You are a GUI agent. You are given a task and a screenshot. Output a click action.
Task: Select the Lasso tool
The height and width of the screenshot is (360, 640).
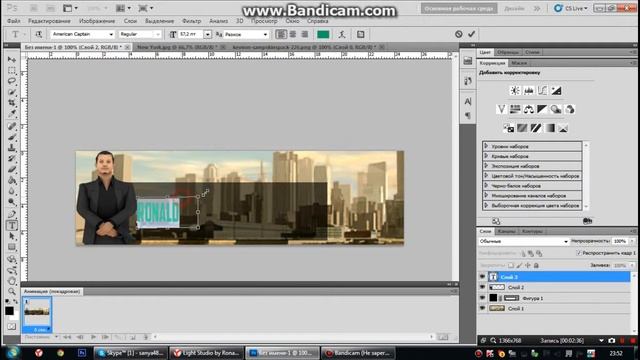pos(12,81)
